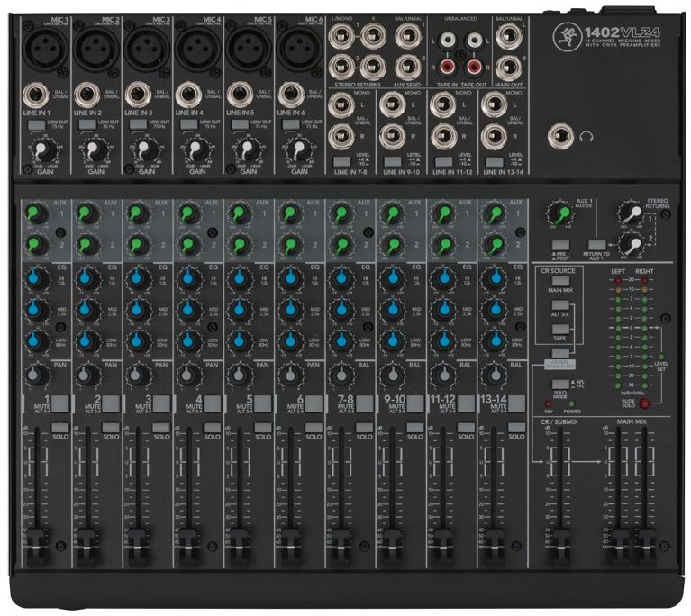Engage the Low Cut 75 Hz switch on channel 2

click(x=87, y=124)
